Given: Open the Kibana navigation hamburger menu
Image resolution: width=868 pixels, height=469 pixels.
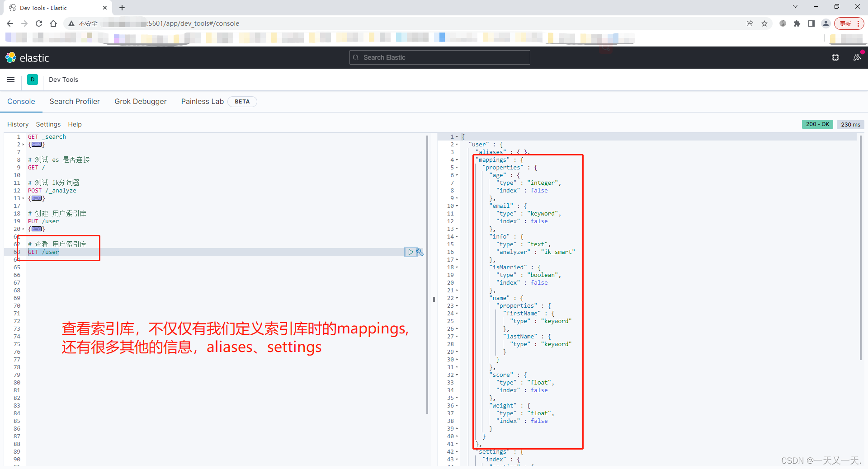Looking at the screenshot, I should click(11, 80).
